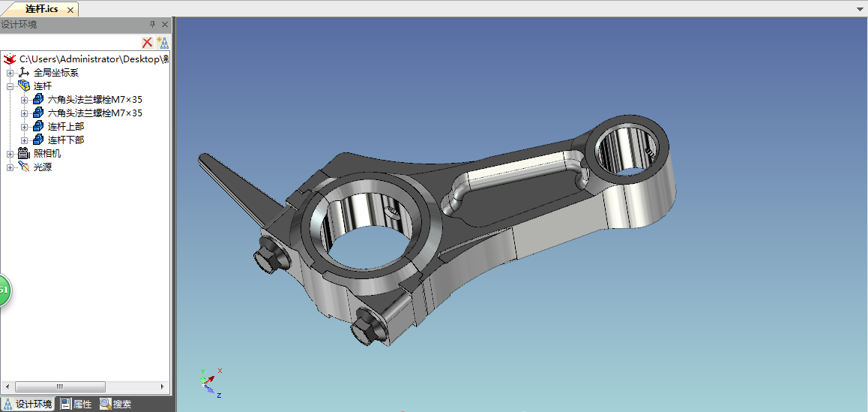Click the first 六角头法兰螺栓M7×35 part icon
The height and width of the screenshot is (412, 868).
[38, 99]
